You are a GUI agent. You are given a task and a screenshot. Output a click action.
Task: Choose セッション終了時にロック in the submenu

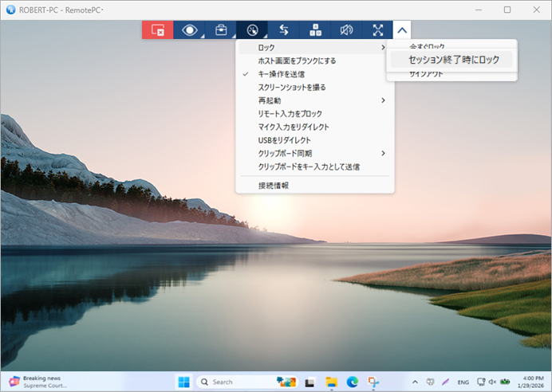tap(451, 60)
